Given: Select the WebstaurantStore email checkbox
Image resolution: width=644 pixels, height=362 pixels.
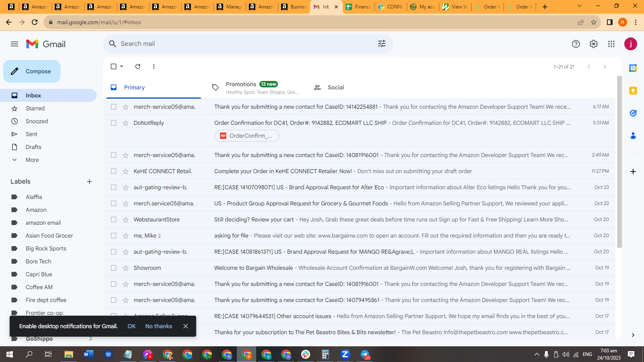Looking at the screenshot, I should coord(114,219).
